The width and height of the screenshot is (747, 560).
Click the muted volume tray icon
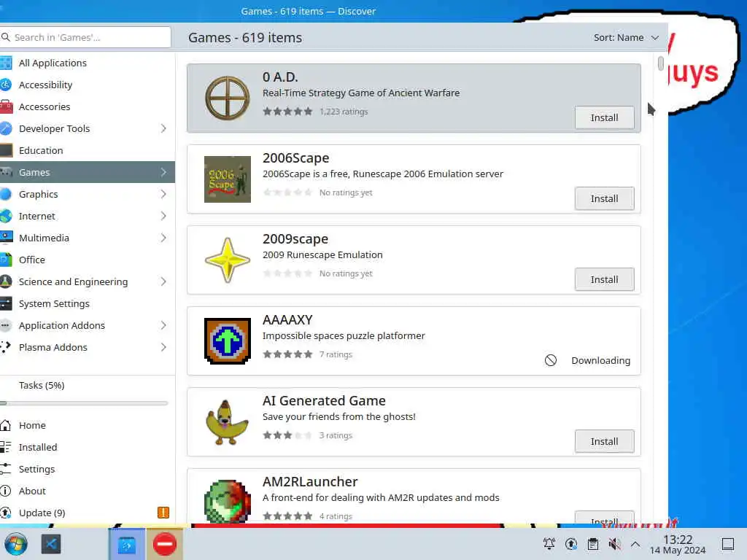(x=614, y=544)
